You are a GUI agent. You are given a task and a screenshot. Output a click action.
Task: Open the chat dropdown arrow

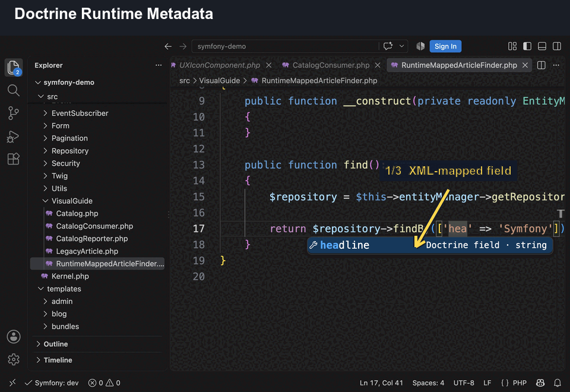(402, 46)
